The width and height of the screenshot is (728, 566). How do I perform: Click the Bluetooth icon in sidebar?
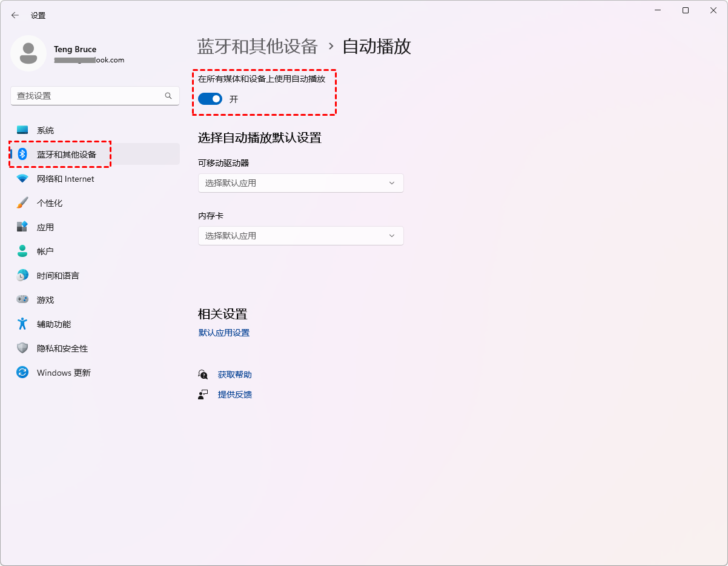22,155
